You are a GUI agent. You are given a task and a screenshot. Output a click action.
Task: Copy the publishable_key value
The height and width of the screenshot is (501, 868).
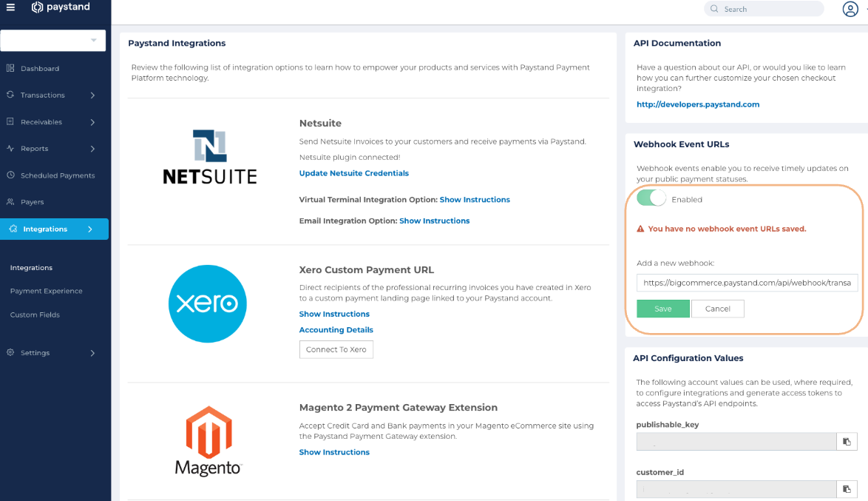click(846, 441)
